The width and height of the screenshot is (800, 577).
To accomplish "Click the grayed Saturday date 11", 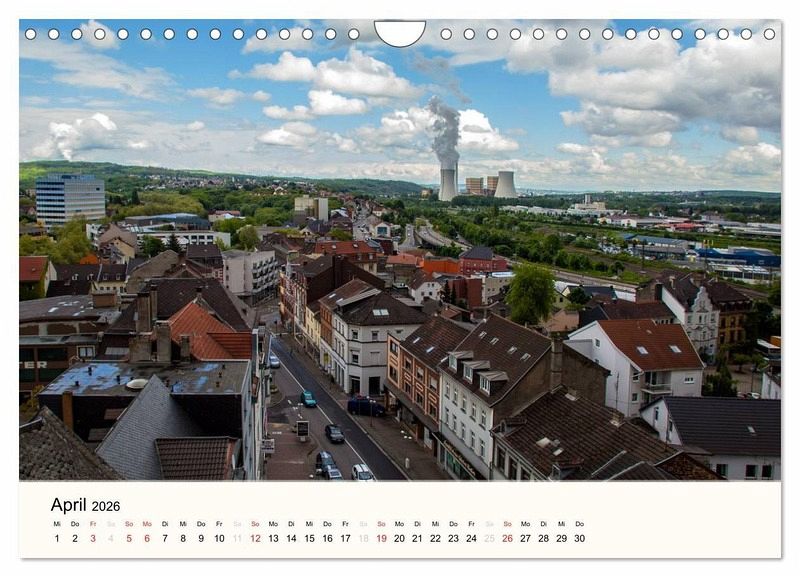I will point(237,538).
